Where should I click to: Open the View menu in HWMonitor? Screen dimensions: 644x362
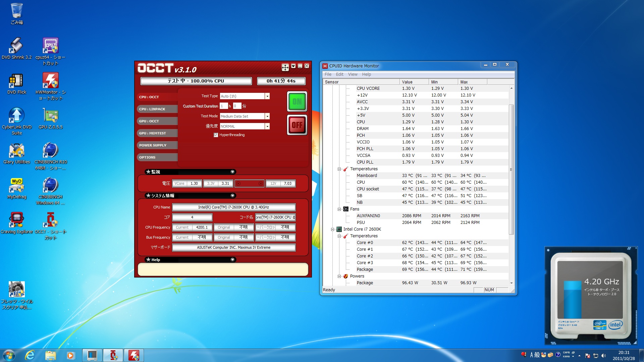coord(352,74)
